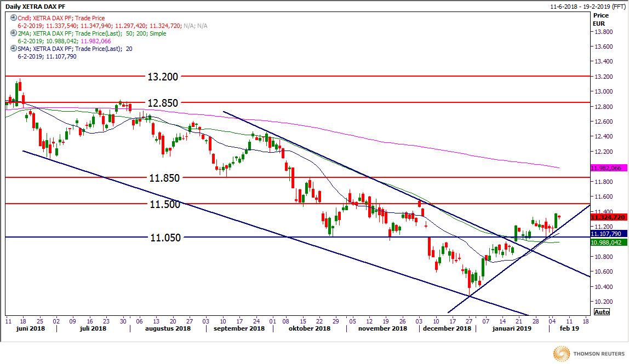Click the 12.200 price axis tick
Screen dimensions: 629x364
coord(603,152)
